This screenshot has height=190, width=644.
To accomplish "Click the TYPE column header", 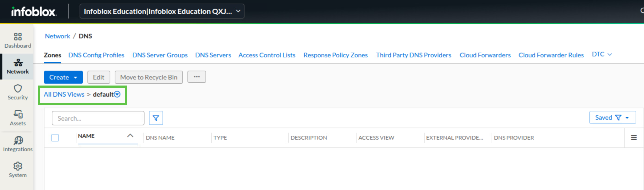I will pyautogui.click(x=220, y=138).
